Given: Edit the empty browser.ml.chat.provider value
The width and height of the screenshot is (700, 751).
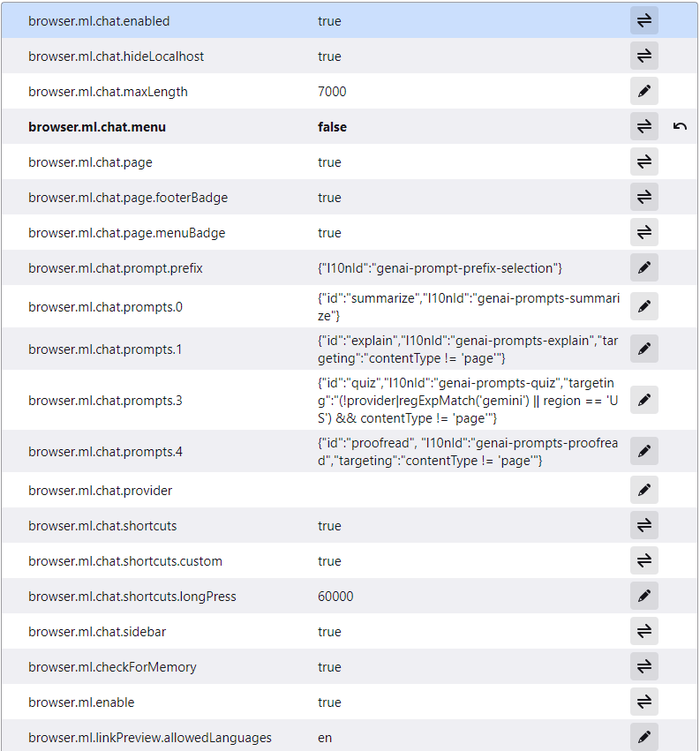Looking at the screenshot, I should tap(644, 491).
